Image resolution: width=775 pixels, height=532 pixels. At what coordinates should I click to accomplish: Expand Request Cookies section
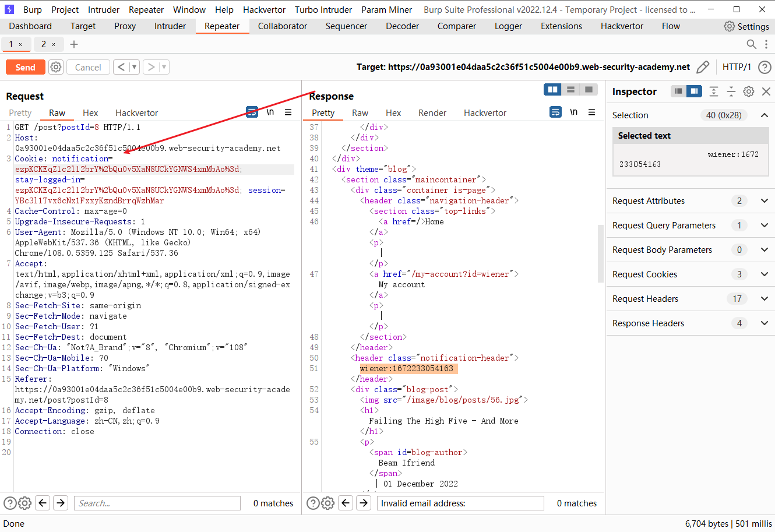764,274
